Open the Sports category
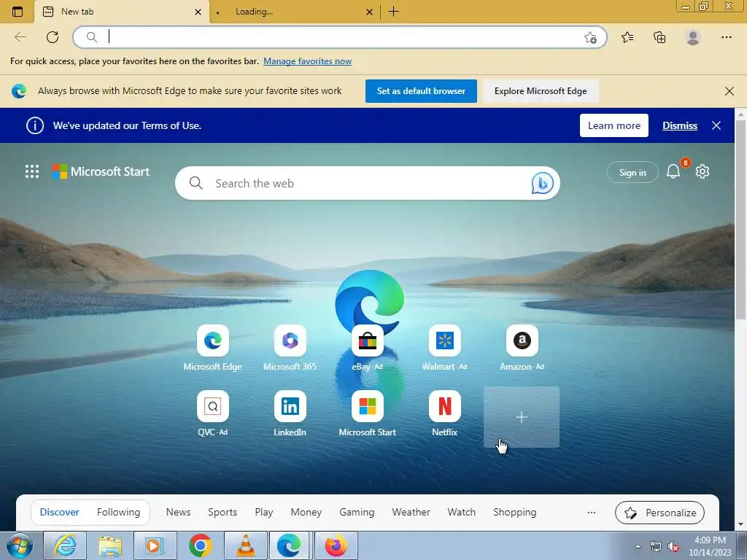The image size is (747, 560). 222,513
